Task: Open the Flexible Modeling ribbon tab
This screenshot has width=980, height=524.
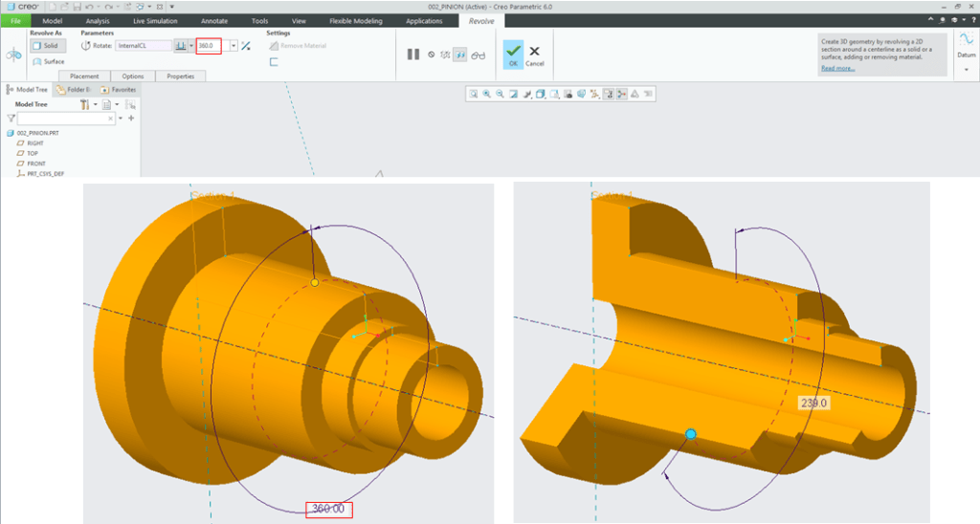Action: [356, 20]
